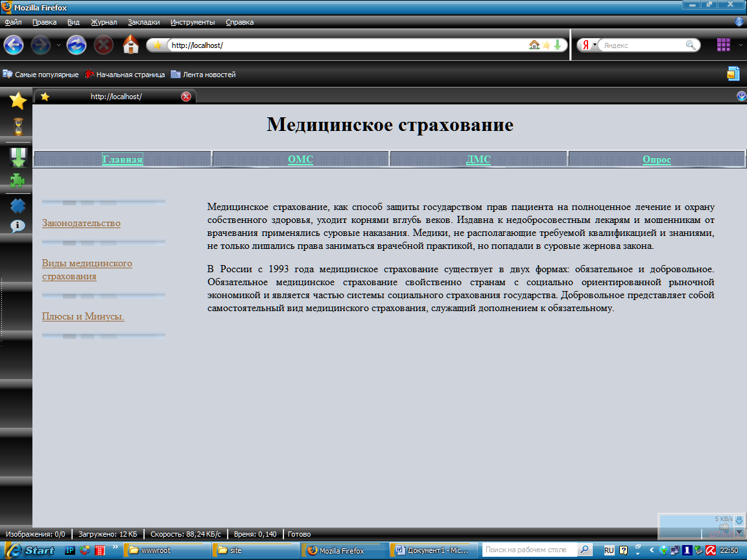Expand the network speed widget arrow
This screenshot has height=560, width=747.
[739, 533]
